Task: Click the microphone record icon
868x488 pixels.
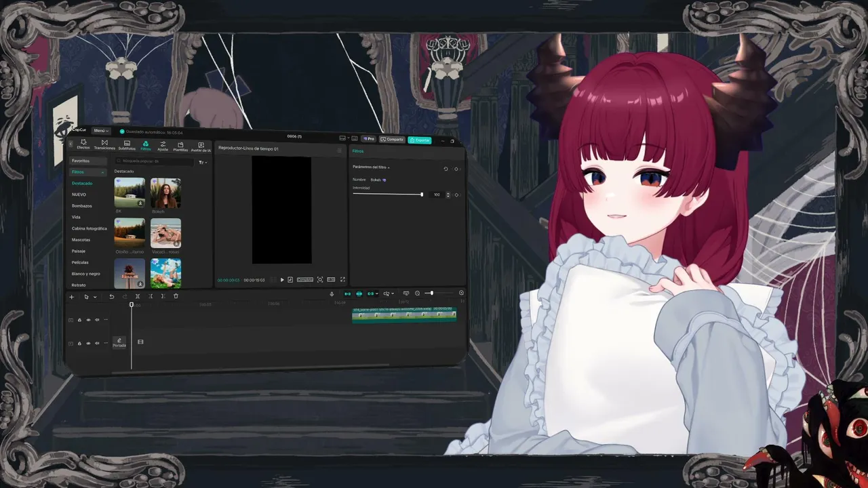Action: [332, 293]
